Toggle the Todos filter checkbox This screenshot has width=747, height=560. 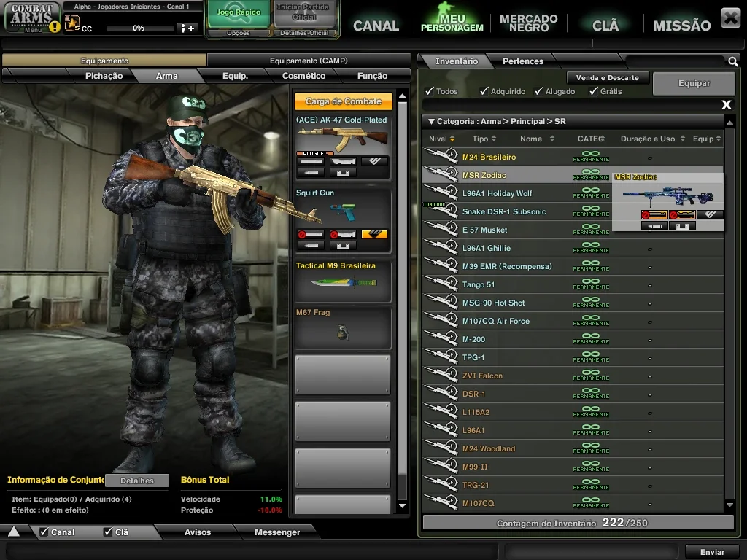coord(430,90)
